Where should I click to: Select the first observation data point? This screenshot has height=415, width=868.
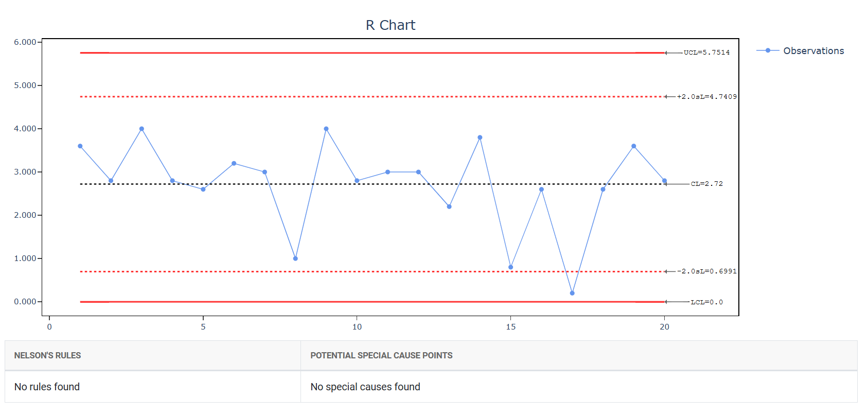[80, 146]
